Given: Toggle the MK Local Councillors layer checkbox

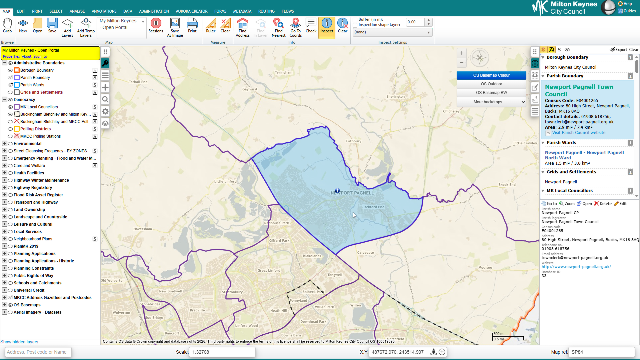Looking at the screenshot, I should pos(11,107).
